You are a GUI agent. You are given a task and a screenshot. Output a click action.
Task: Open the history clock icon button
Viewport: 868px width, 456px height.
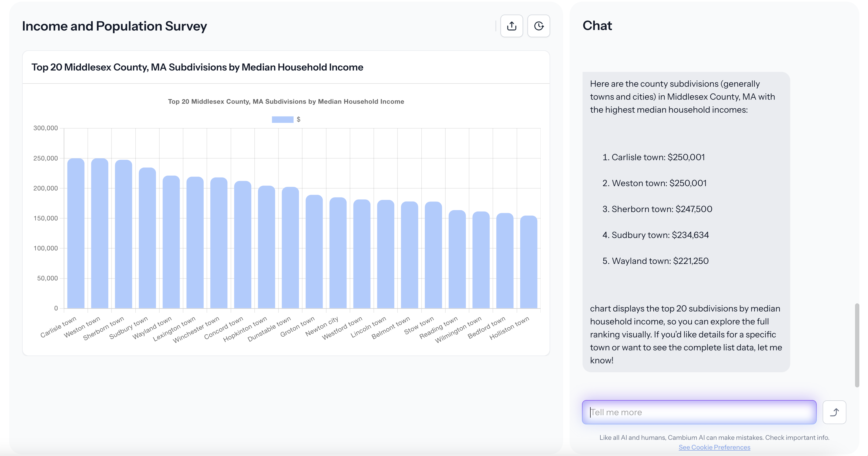coord(539,26)
